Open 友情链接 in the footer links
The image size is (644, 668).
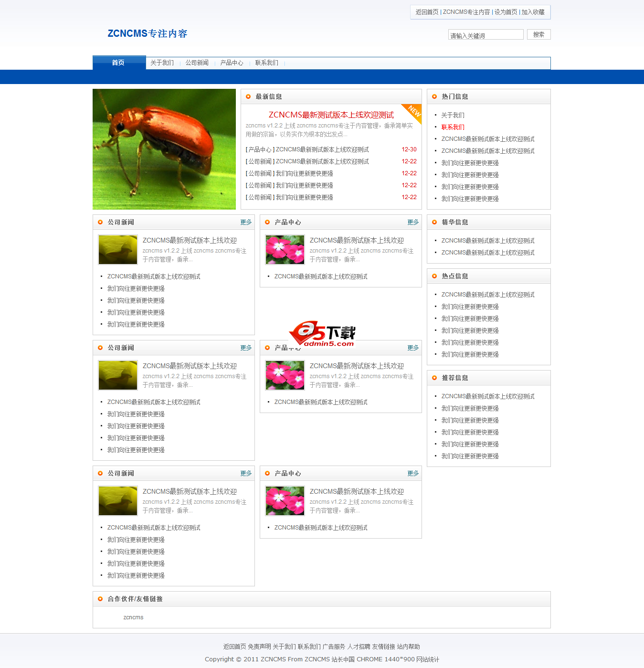[384, 647]
